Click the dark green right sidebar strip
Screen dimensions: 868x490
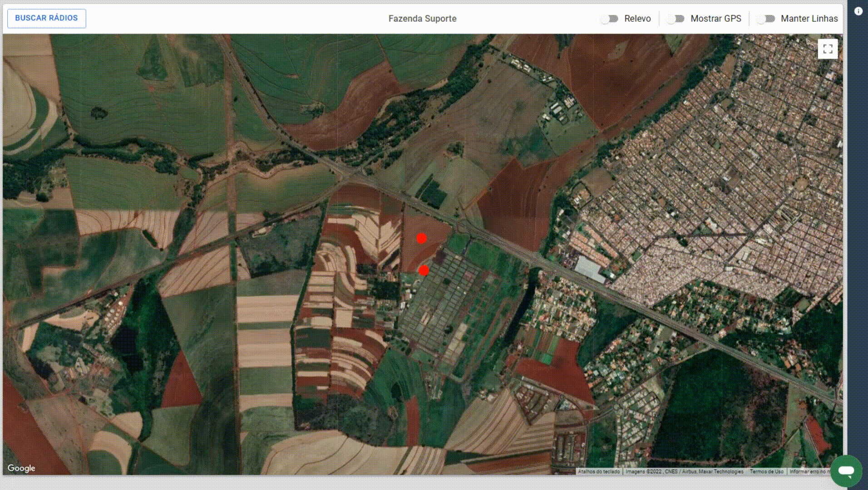858,245
